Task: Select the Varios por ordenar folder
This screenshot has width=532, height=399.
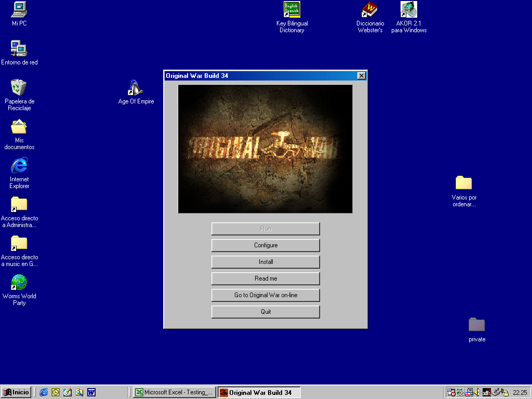Action: pyautogui.click(x=464, y=192)
